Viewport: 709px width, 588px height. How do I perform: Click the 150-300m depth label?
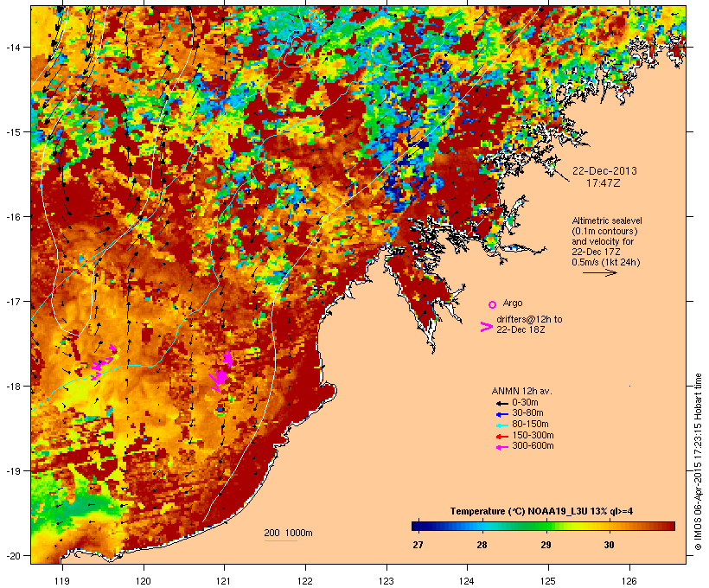pos(533,435)
